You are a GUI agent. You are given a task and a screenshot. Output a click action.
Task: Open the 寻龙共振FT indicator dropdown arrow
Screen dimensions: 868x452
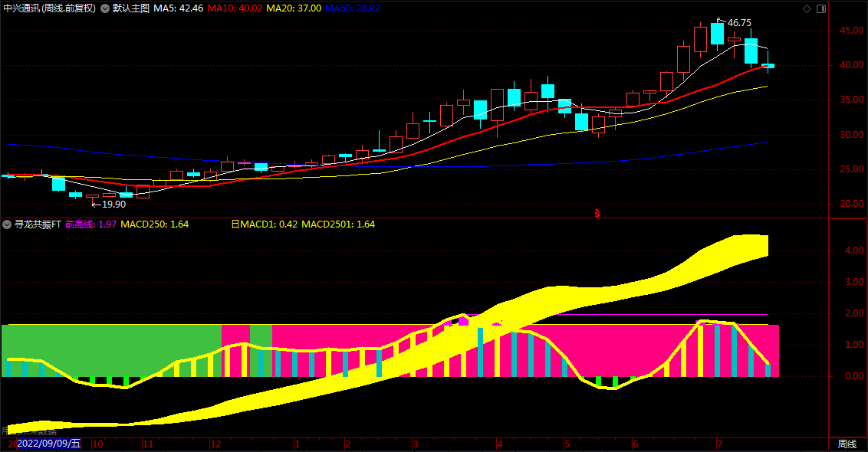7,224
